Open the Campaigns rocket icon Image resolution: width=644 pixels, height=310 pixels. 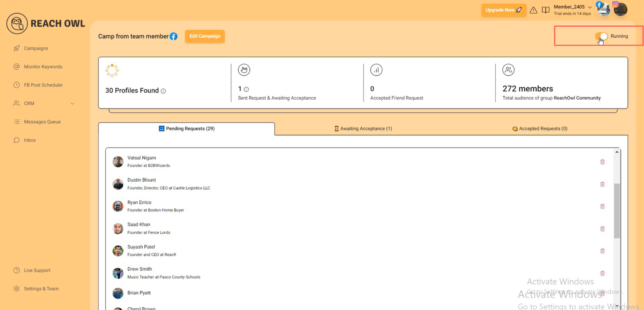[17, 48]
